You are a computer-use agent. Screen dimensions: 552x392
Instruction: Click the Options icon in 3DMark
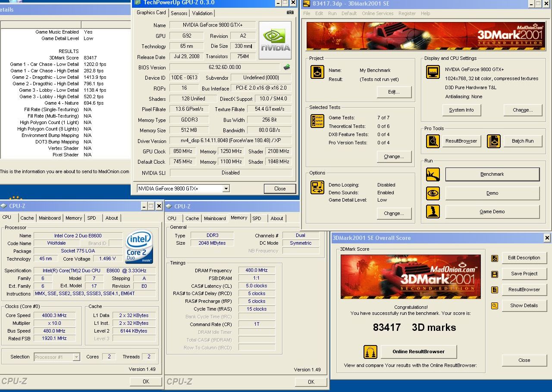coord(317,187)
